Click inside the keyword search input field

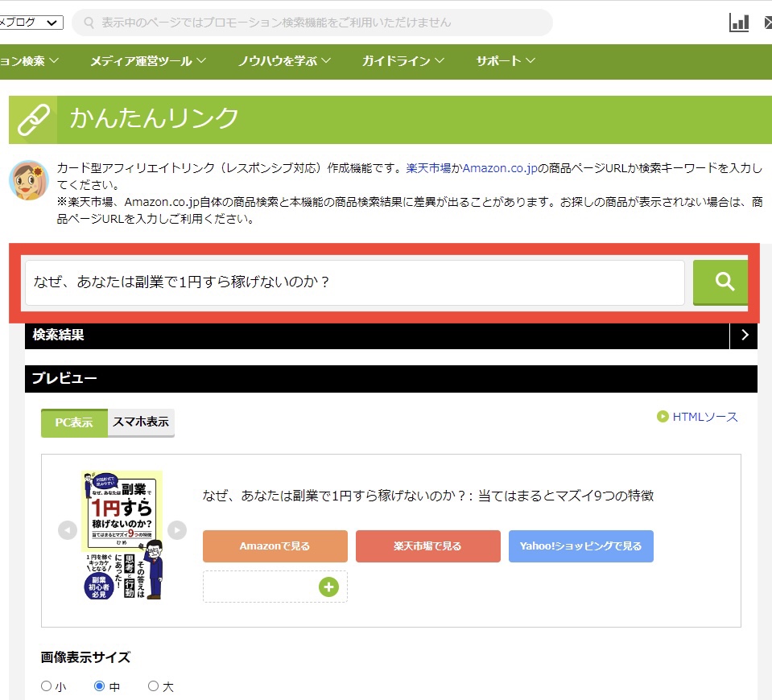click(x=354, y=282)
